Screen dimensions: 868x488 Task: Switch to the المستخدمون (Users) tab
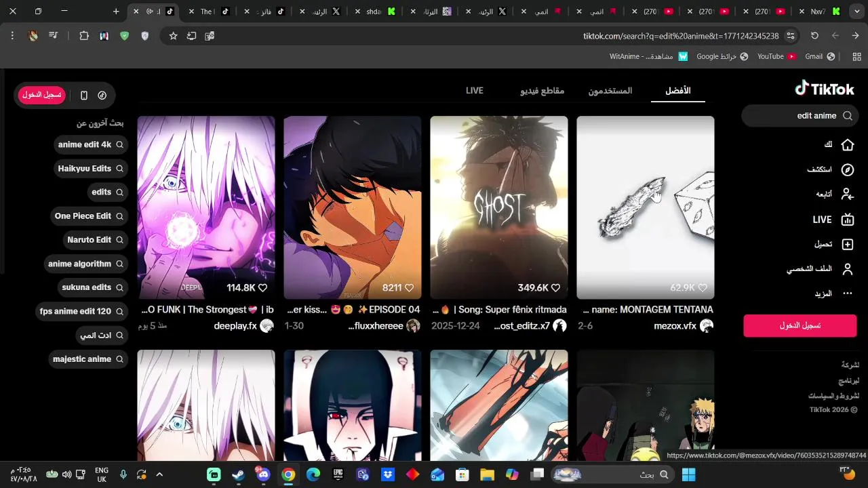tap(610, 90)
